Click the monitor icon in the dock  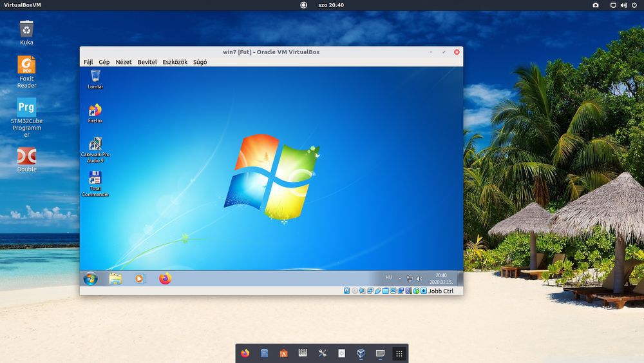pos(381,353)
